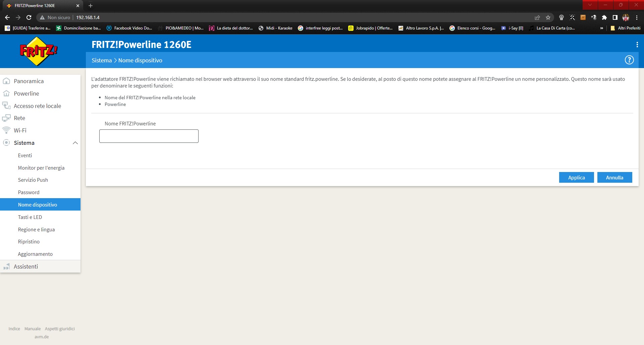Click the Rete network icon
The image size is (644, 345).
click(x=6, y=118)
